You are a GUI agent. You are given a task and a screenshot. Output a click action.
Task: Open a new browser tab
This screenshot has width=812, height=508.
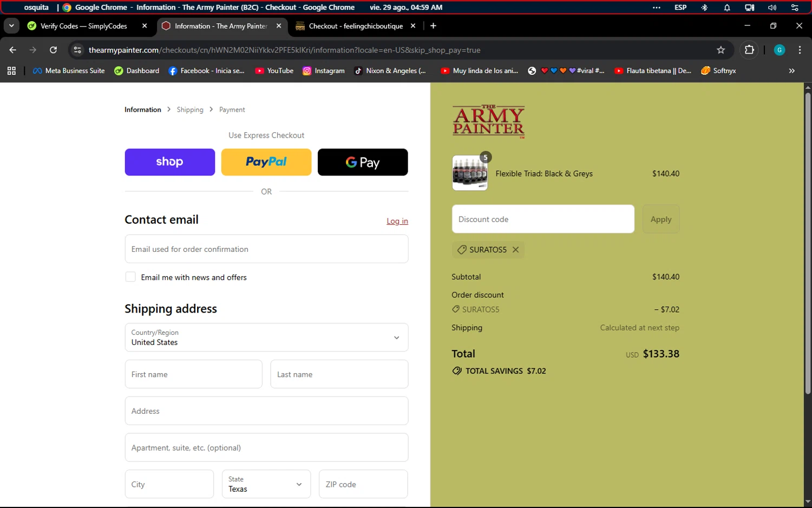click(x=433, y=25)
